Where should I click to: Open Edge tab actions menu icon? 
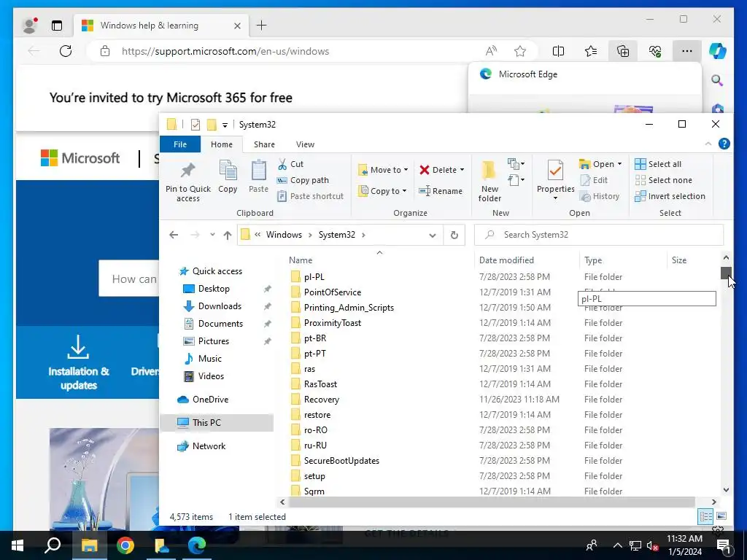(57, 26)
